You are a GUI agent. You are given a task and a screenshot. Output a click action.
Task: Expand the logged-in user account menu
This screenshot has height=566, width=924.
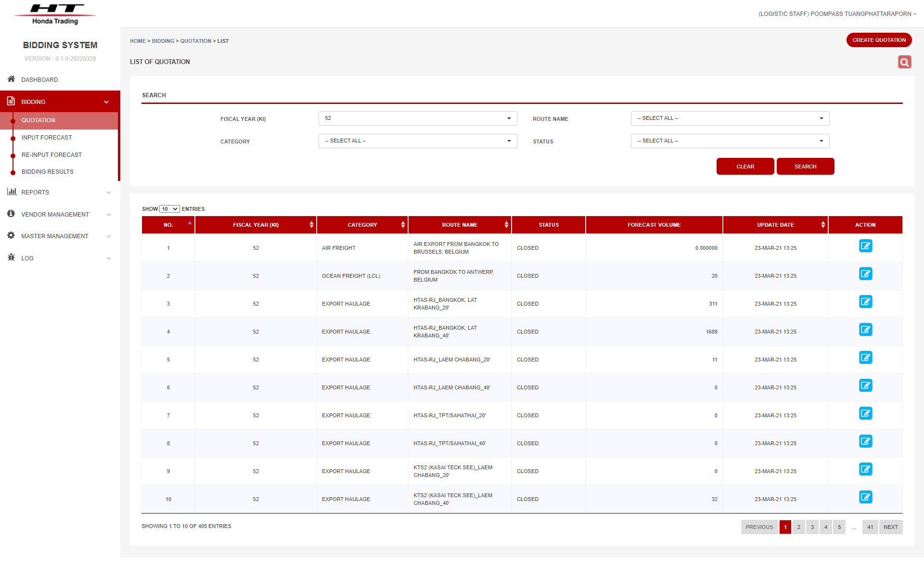tap(837, 13)
